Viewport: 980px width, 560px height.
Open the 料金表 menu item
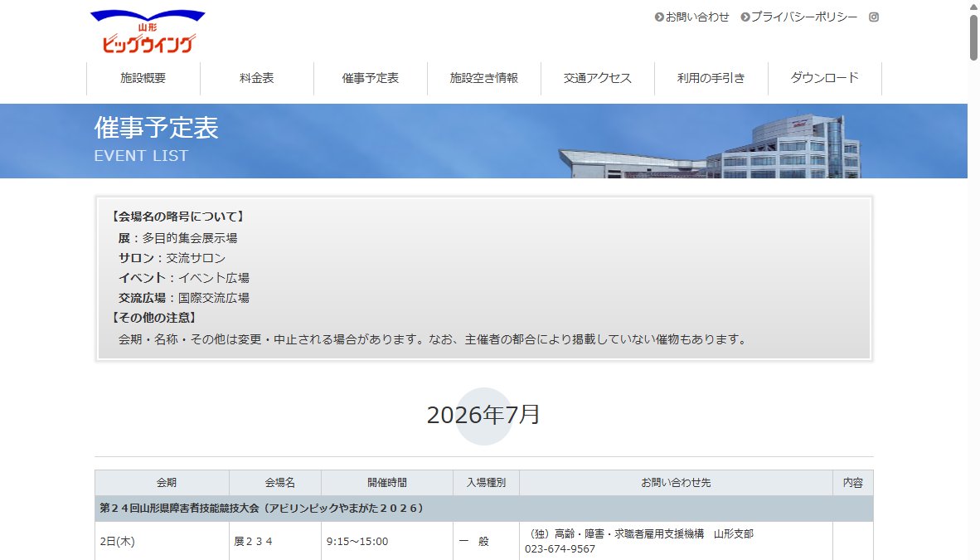pos(257,78)
